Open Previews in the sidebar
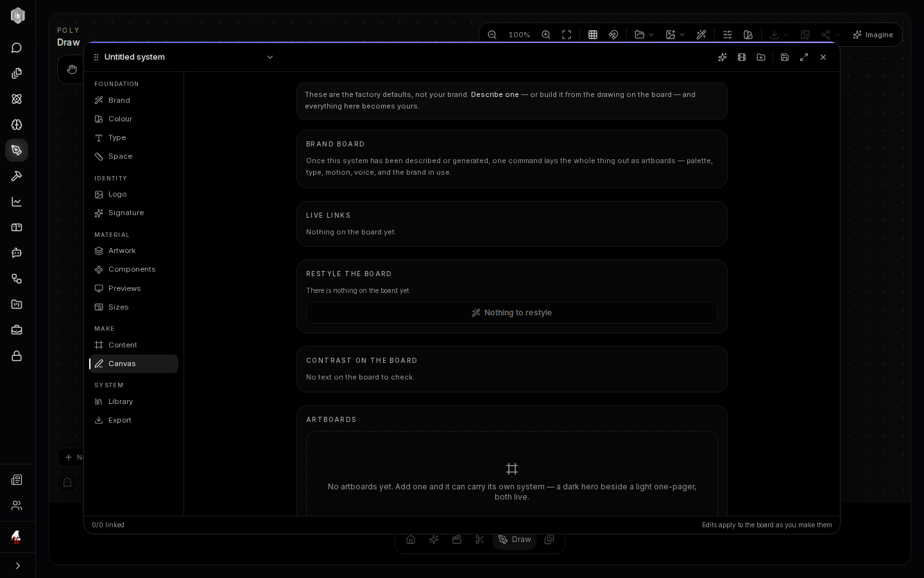924x578 pixels. [134, 288]
